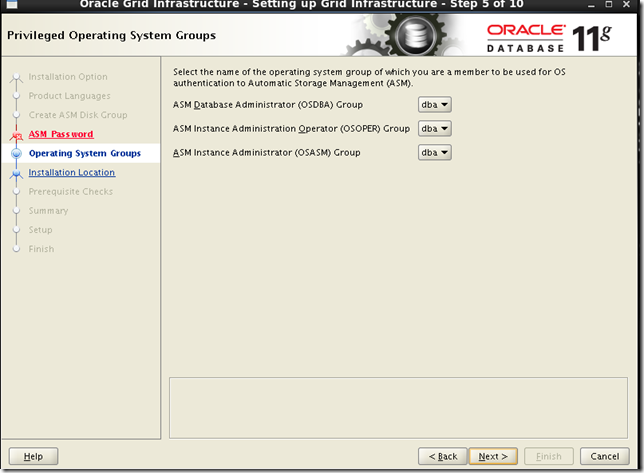Click the ASM Password step marker icon
Viewport: 644px width, 473px height.
(x=16, y=135)
